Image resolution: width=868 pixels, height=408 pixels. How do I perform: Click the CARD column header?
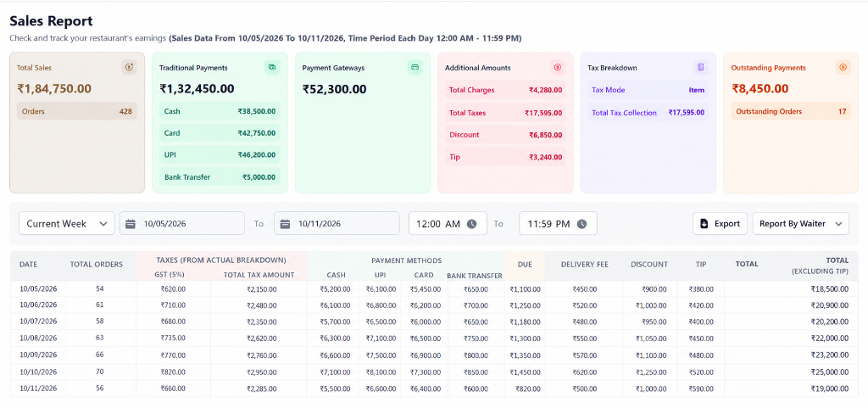[x=424, y=275]
